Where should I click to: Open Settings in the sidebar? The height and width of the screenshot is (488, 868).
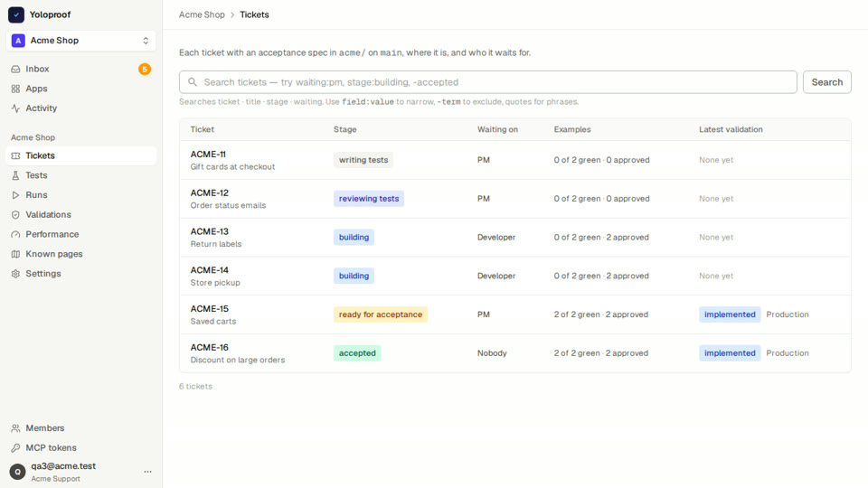80,274
